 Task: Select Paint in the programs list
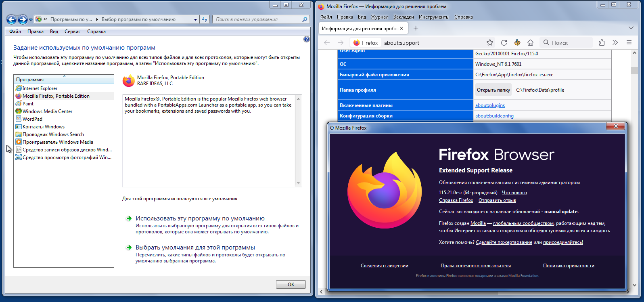pyautogui.click(x=64, y=104)
